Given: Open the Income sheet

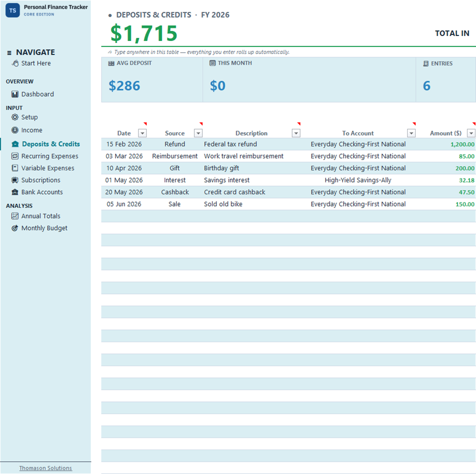Looking at the screenshot, I should (x=32, y=130).
